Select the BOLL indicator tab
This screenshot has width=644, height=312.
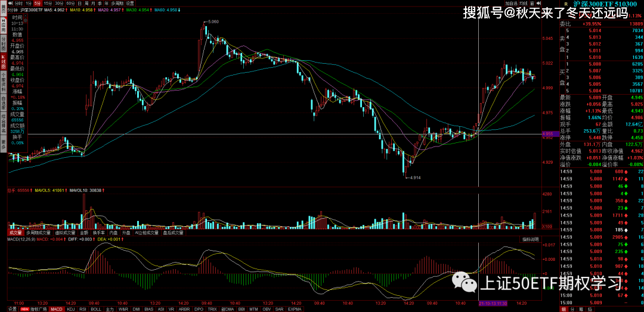96,309
